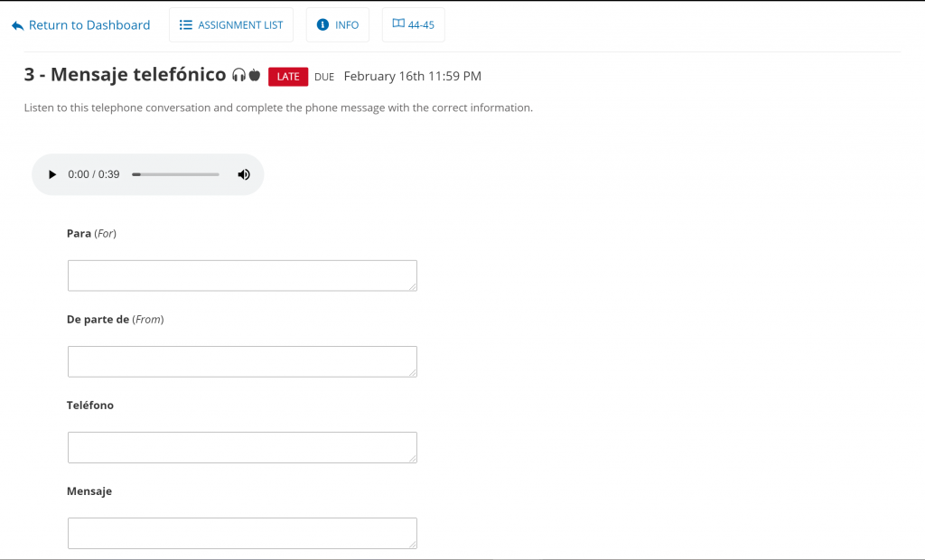Click the INFO button
The width and height of the screenshot is (925, 560).
(x=338, y=25)
